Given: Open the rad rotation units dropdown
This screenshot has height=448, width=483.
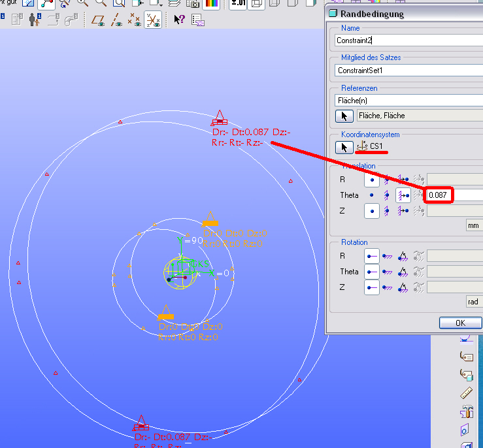Looking at the screenshot, I should (x=475, y=302).
